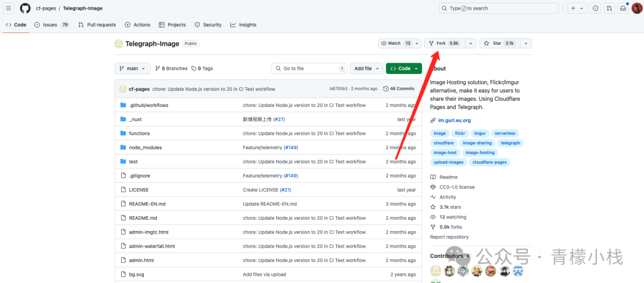The height and width of the screenshot is (283, 644).
Task: Click the serverless topic tag
Action: pyautogui.click(x=505, y=133)
